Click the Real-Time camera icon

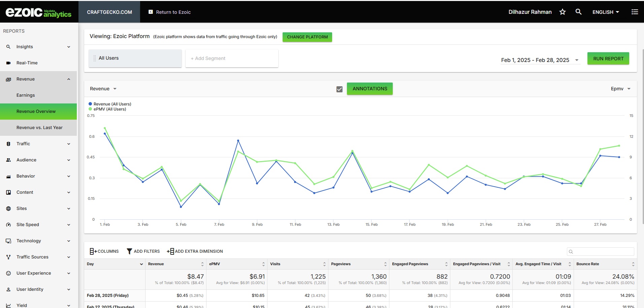[8, 63]
